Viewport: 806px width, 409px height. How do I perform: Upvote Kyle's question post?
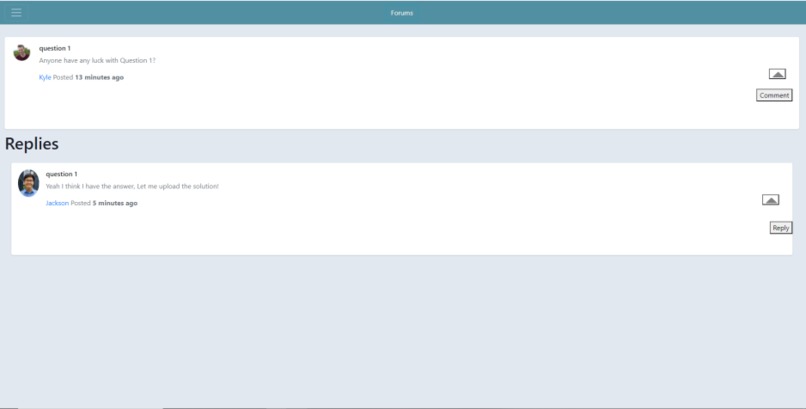777,74
